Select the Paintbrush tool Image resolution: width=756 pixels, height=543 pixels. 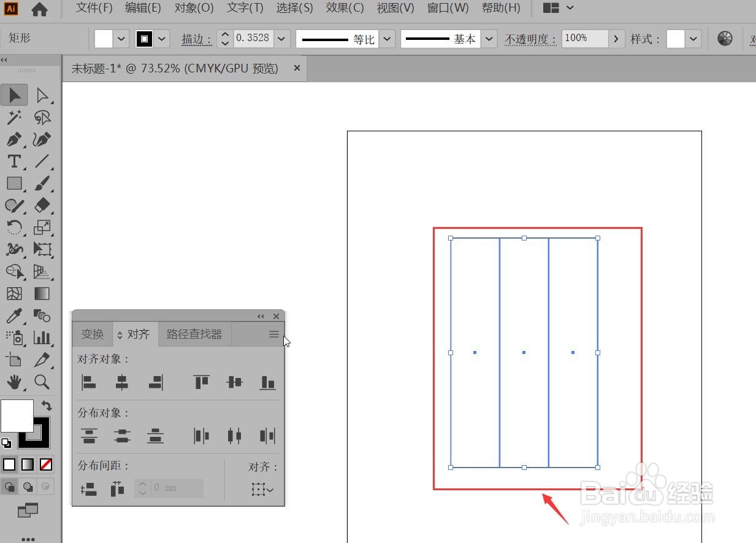point(42,183)
